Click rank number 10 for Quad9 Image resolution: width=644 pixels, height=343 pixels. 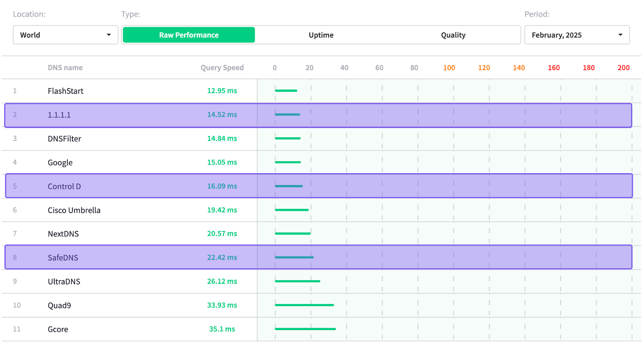pyautogui.click(x=17, y=305)
